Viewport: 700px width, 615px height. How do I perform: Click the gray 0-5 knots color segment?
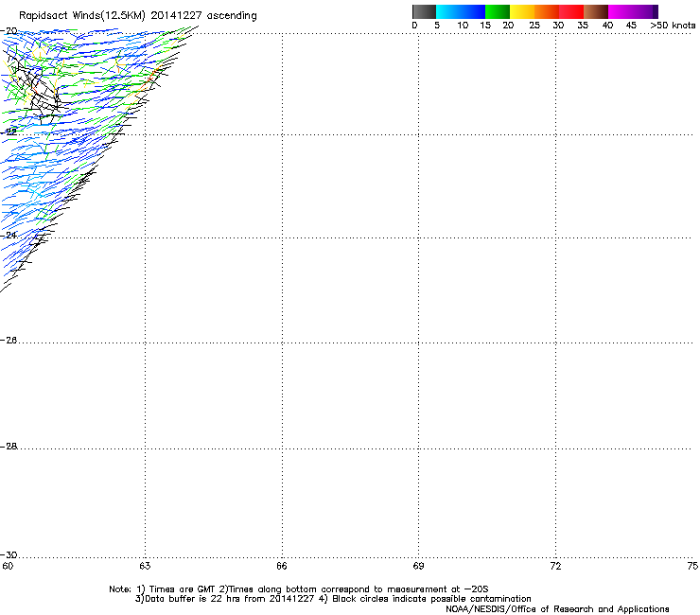(x=424, y=11)
